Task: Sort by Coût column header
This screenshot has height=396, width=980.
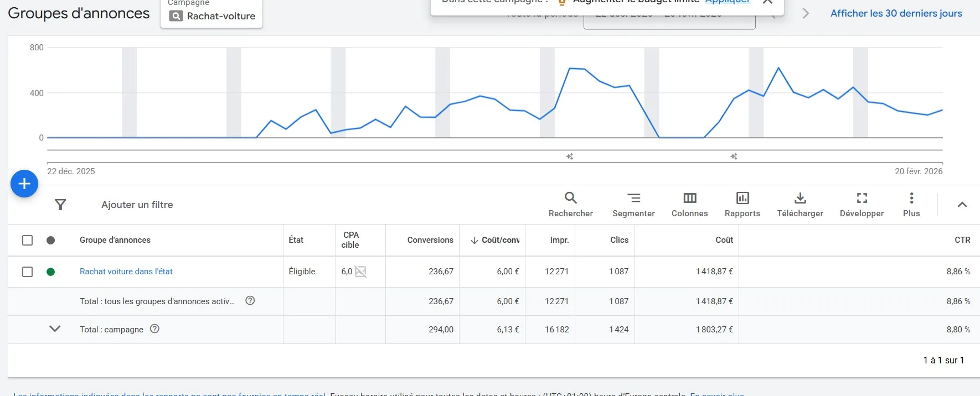Action: (724, 240)
